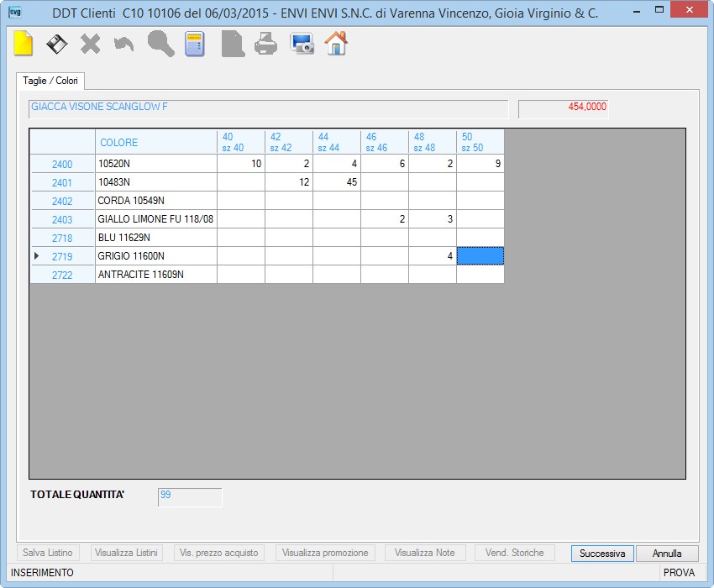Image resolution: width=714 pixels, height=588 pixels.
Task: Click the GIACCA VISONE SCANGLOW F description field
Action: [268, 109]
